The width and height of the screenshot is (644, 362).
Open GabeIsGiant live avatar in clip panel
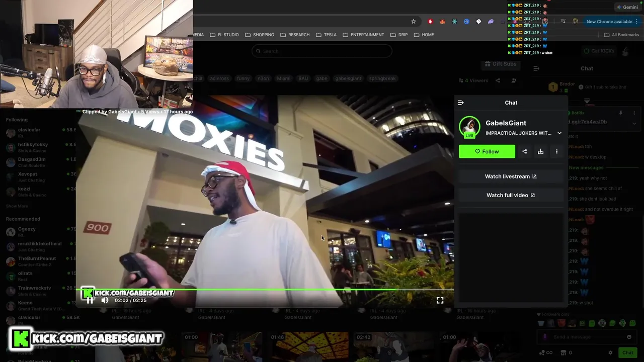click(469, 127)
